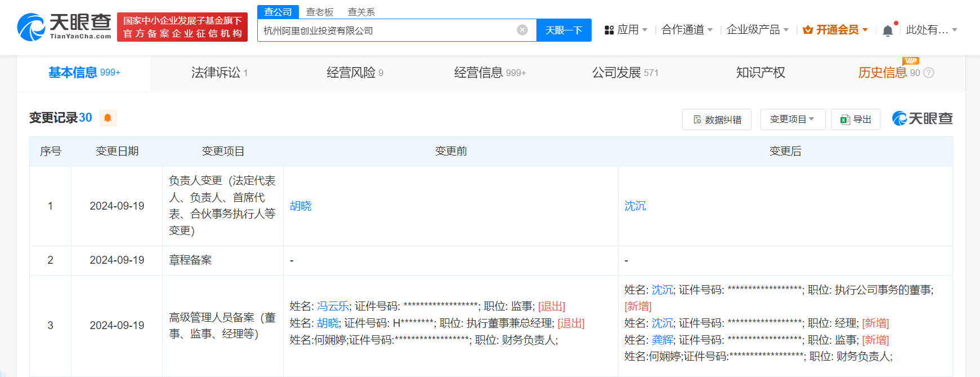Click the VIP crown icon

click(x=808, y=30)
